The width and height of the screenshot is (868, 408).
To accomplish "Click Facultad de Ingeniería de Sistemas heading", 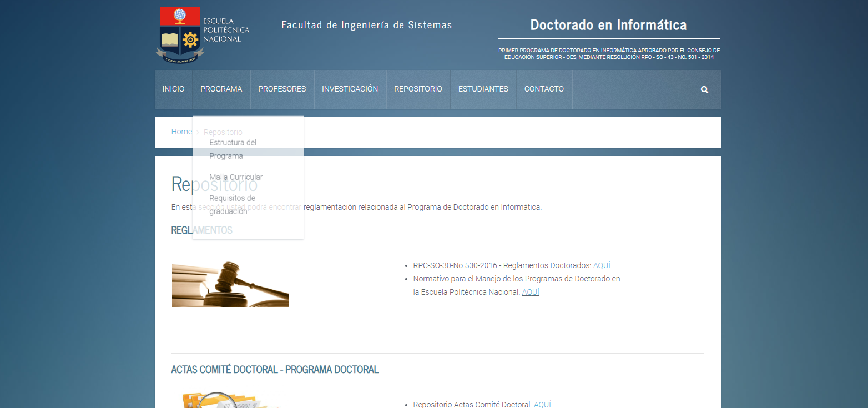I will click(366, 25).
